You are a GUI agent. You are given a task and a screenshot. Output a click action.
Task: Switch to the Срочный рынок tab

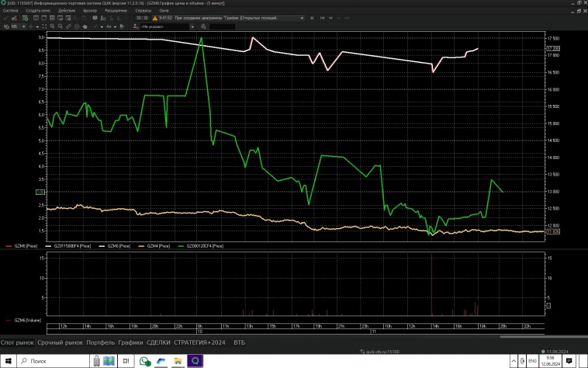(61, 342)
